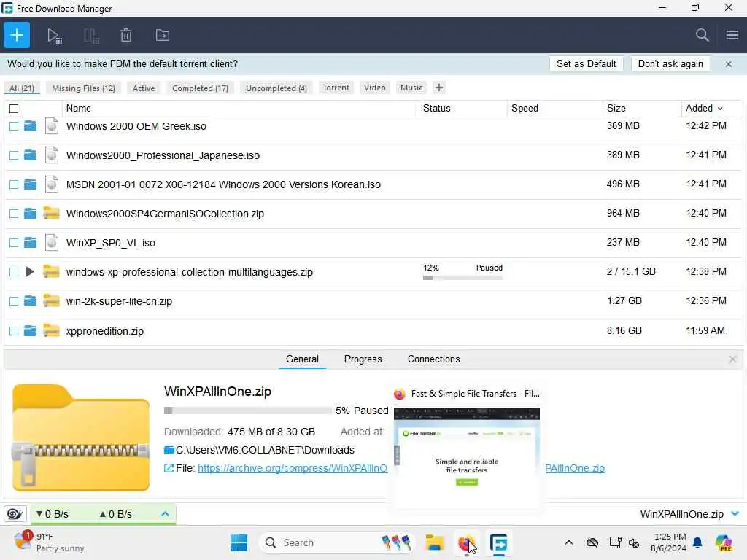Check the WinXP_SP0_VL.iso checkbox

(14, 243)
